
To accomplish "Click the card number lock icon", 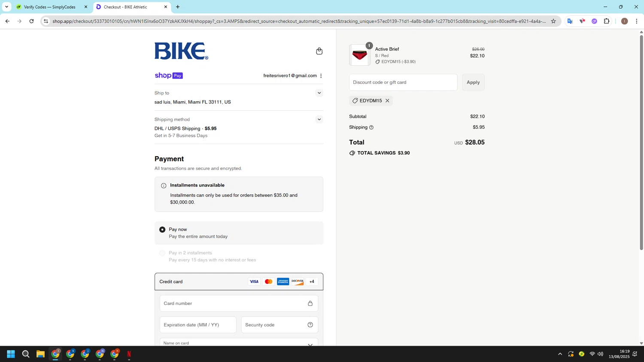I will point(310,303).
